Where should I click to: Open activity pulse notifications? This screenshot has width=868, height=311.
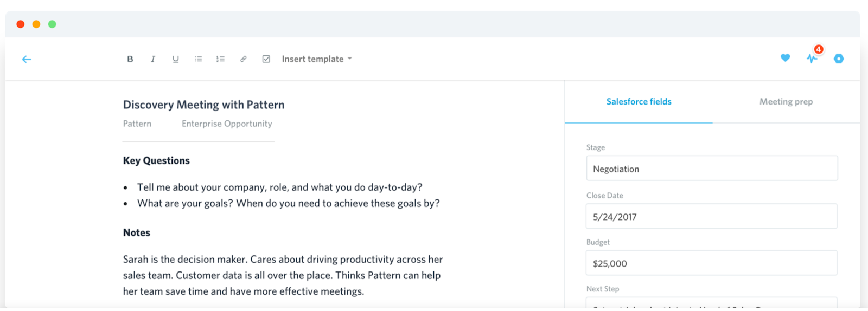coord(812,59)
